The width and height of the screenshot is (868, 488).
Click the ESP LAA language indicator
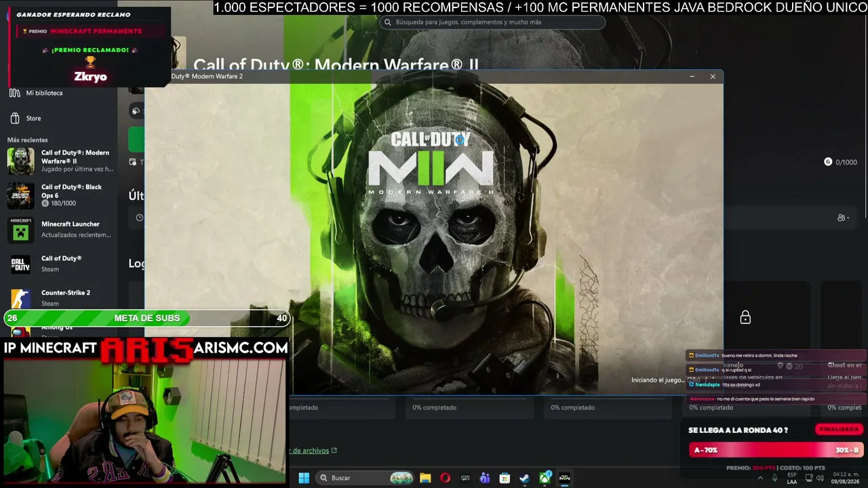(x=792, y=478)
